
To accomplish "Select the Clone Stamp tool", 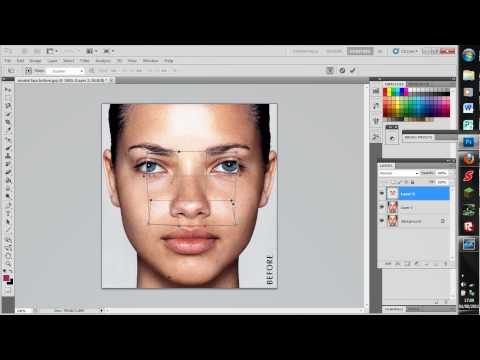I will click(x=8, y=156).
